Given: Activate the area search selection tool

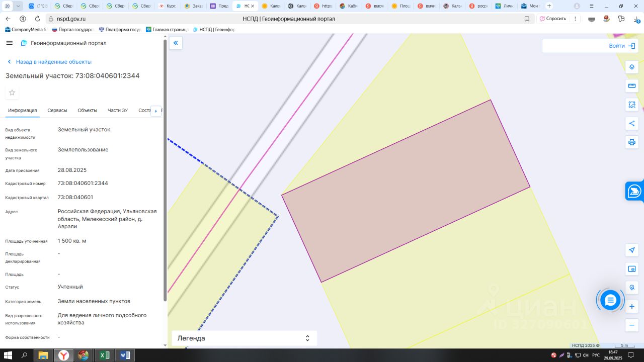Looking at the screenshot, I should [632, 105].
